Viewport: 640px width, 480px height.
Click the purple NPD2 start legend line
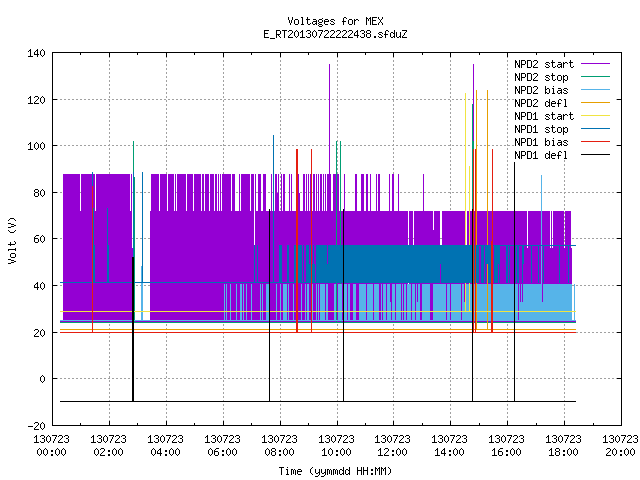coord(595,64)
